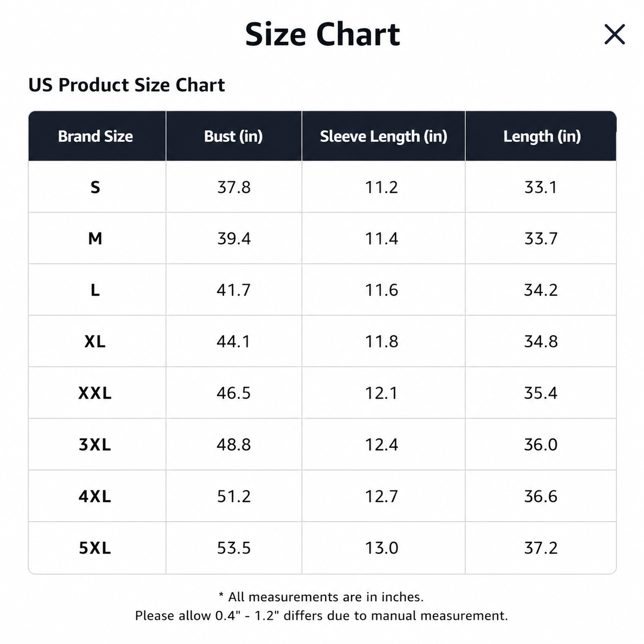Click the Bust (in) column header
The height and width of the screenshot is (644, 644).
[x=234, y=136]
